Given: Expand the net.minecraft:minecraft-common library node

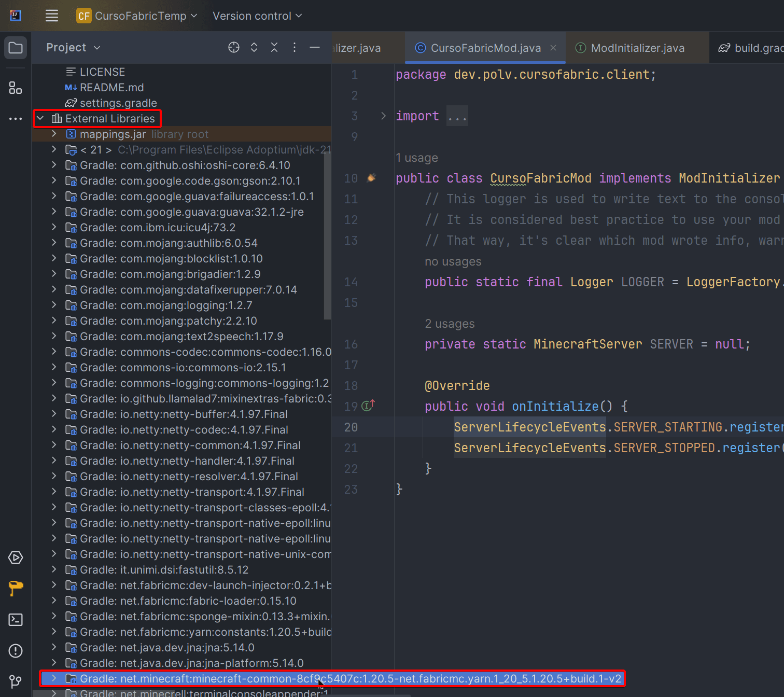Looking at the screenshot, I should pyautogui.click(x=54, y=678).
